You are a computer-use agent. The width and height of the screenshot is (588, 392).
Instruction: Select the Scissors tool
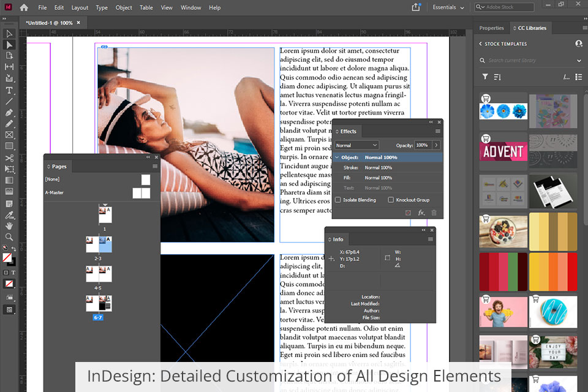[x=9, y=158]
